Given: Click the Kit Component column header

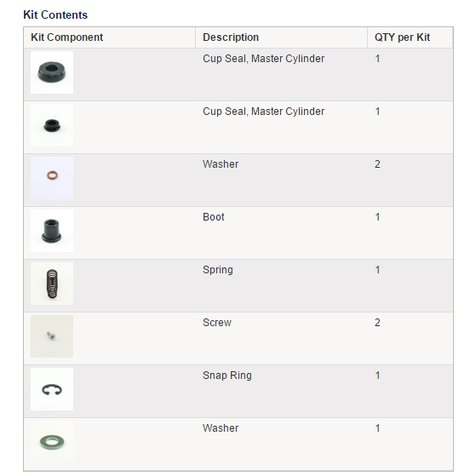Looking at the screenshot, I should tap(66, 37).
